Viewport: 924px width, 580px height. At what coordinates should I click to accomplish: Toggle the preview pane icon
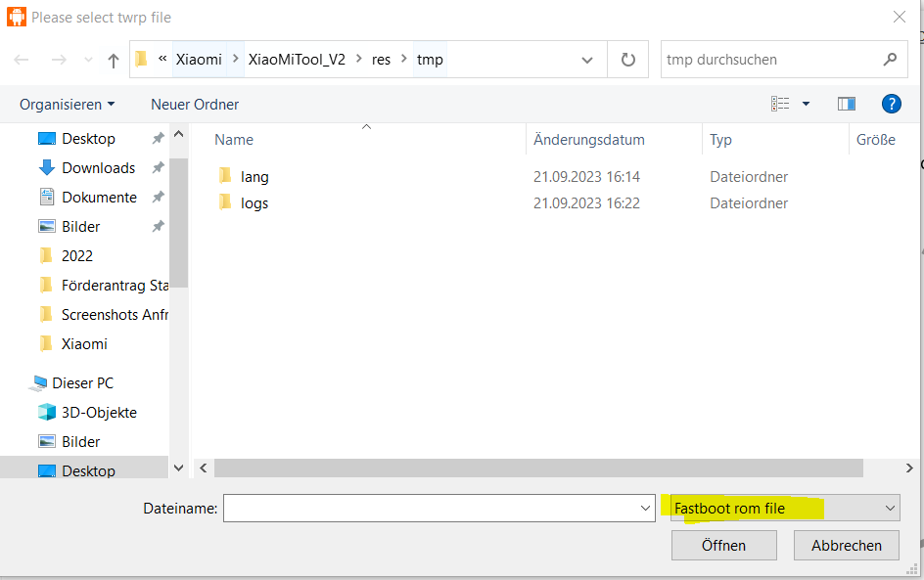tap(847, 104)
